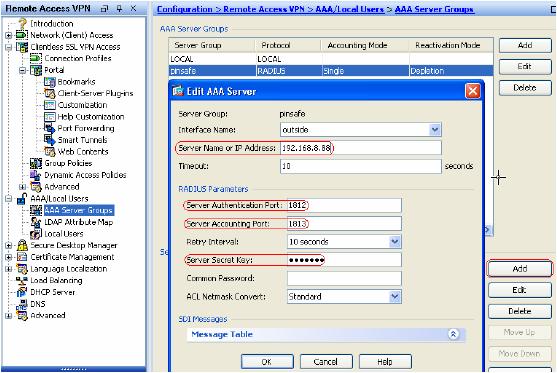557x373 pixels.
Task: Select the pinsafe server group row
Action: 331,71
